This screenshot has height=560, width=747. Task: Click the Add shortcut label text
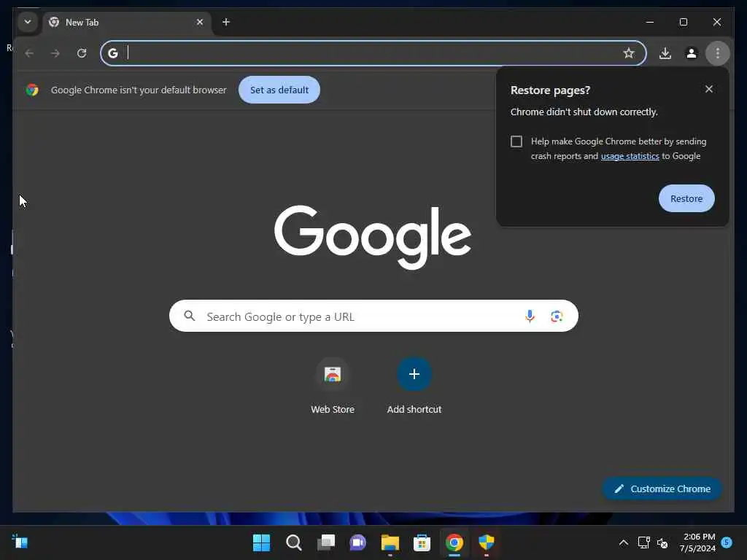(x=414, y=410)
